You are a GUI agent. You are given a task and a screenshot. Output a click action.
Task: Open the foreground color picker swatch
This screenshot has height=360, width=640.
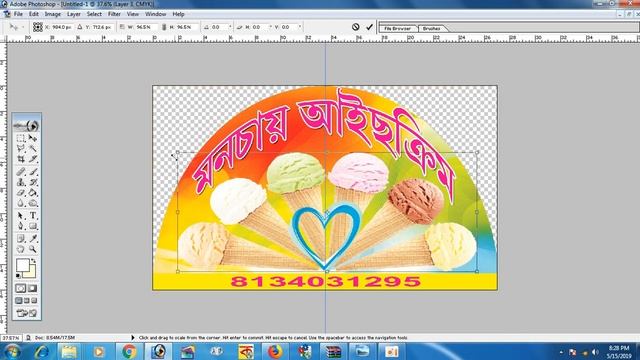pos(22,265)
